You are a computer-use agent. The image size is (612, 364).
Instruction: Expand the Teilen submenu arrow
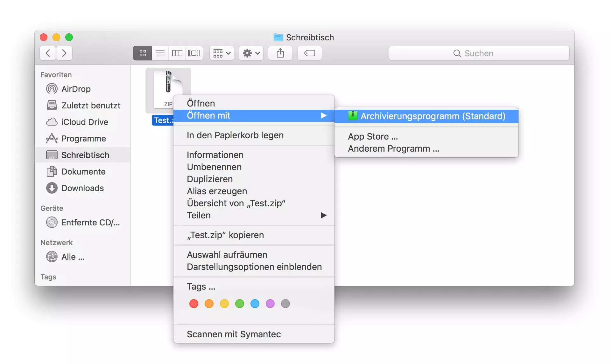[324, 215]
